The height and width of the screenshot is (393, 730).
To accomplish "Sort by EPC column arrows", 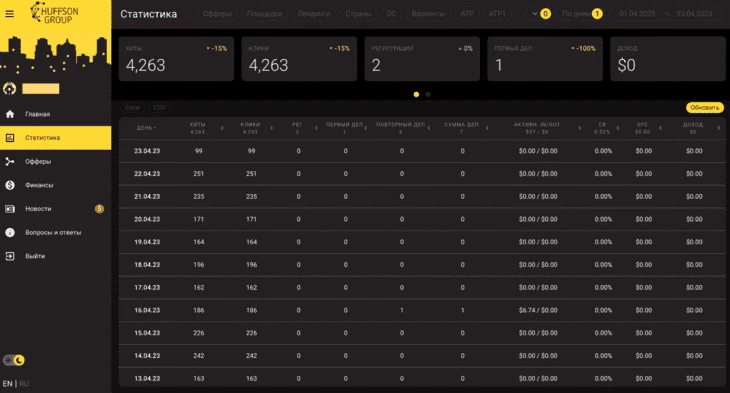I will pos(660,128).
